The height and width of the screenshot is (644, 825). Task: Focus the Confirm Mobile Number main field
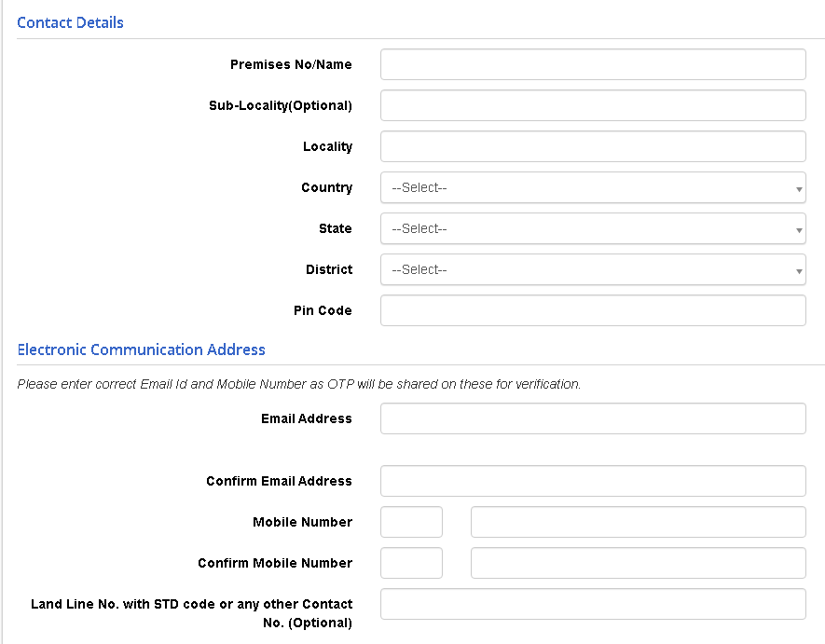(x=639, y=563)
